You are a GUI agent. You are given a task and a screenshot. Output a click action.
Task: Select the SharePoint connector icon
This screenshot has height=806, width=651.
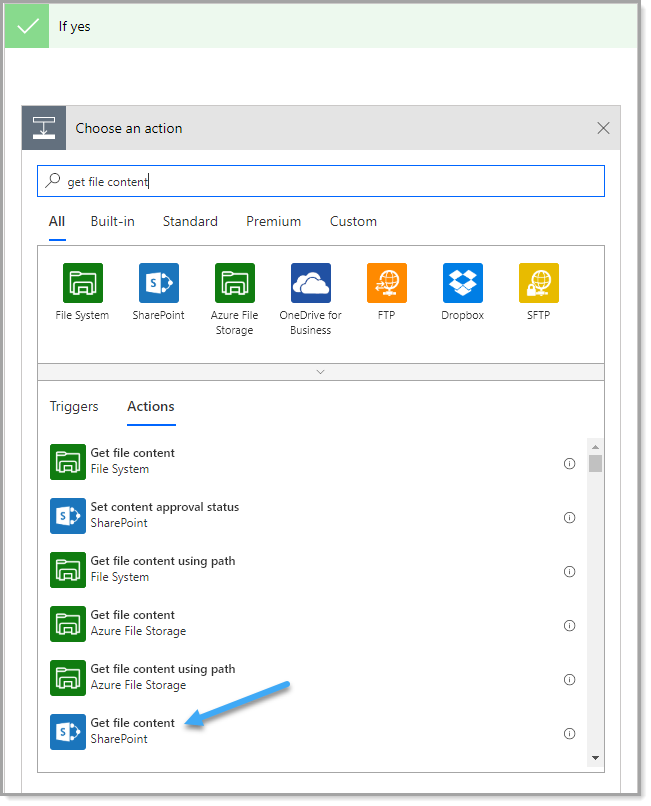pyautogui.click(x=159, y=283)
